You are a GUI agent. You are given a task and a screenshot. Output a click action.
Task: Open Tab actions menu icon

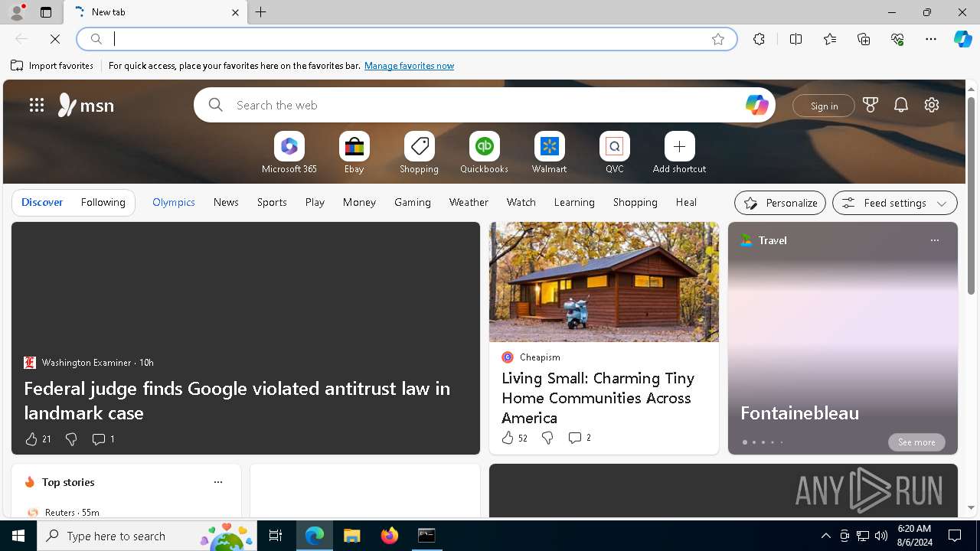click(46, 12)
